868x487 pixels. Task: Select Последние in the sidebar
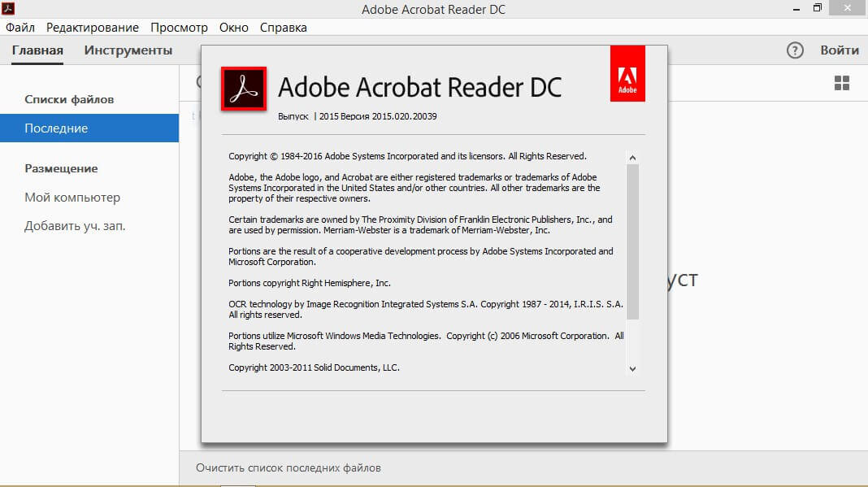[89, 128]
